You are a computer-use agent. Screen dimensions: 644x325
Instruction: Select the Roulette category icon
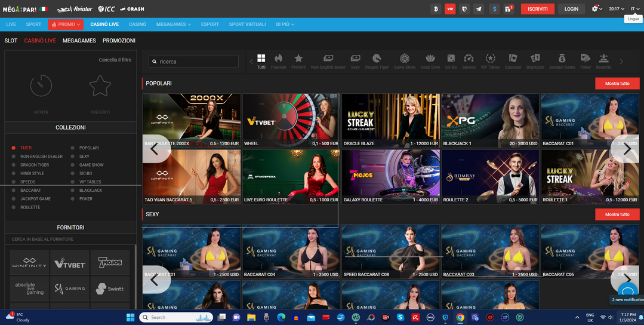[604, 62]
